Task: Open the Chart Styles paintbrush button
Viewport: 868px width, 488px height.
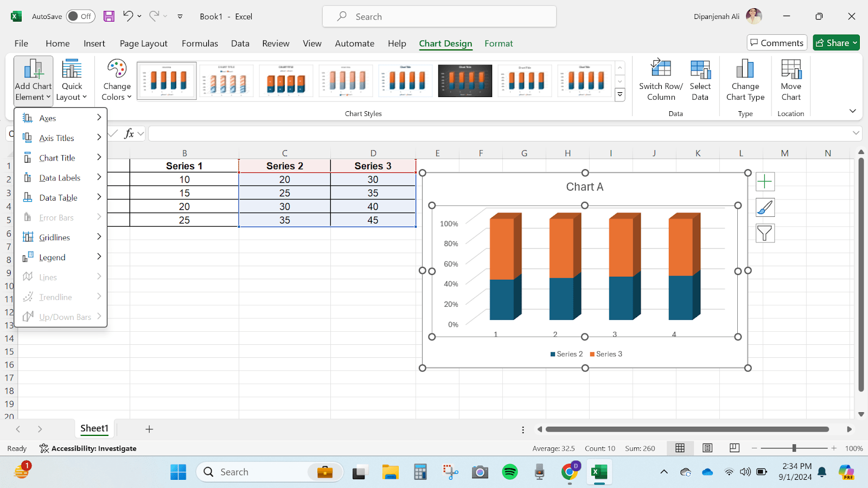Action: click(765, 208)
